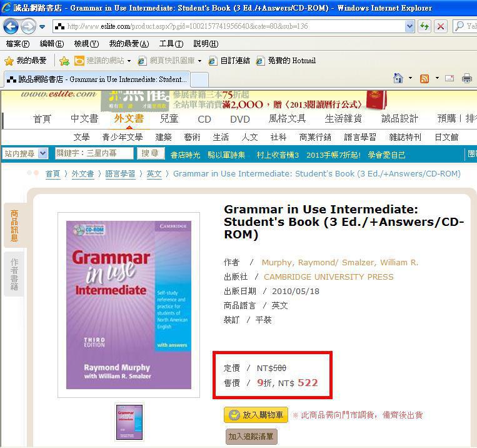Viewport: 477px width, 448px height.
Task: Select CD navigation tab
Action: point(204,119)
